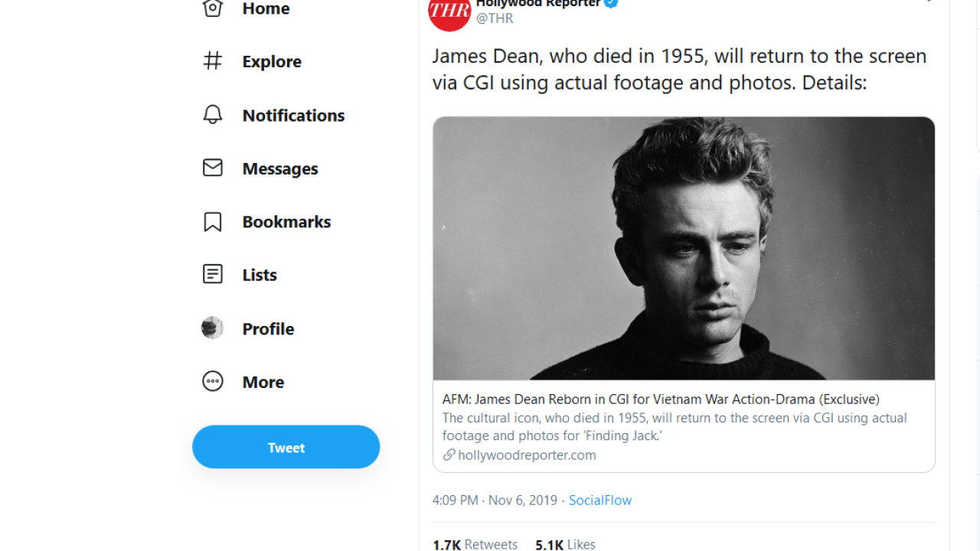Screen dimensions: 980x551
Task: Click the Bookmarks ribbon icon
Action: click(x=213, y=221)
